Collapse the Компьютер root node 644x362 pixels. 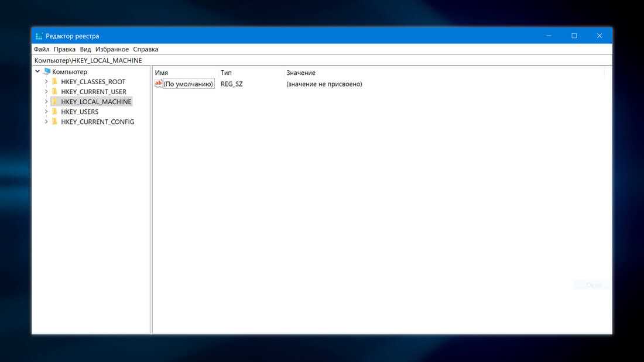pyautogui.click(x=37, y=72)
